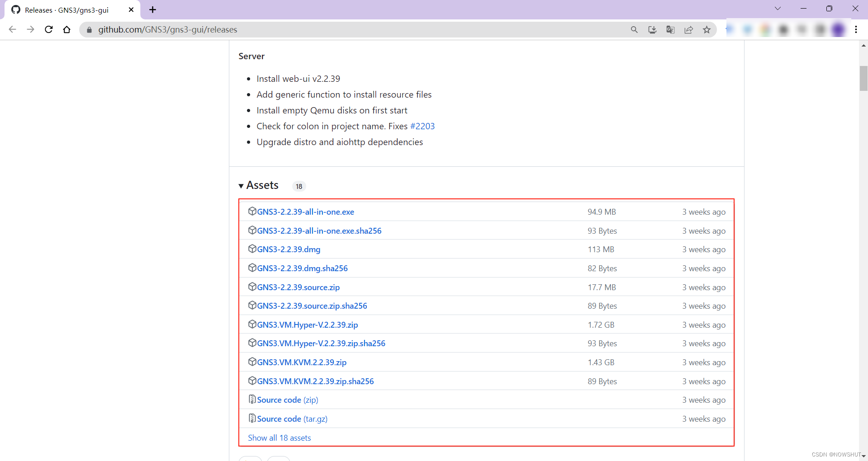Click the 113 MB file size
Screen dimensions: 868x461
point(601,249)
